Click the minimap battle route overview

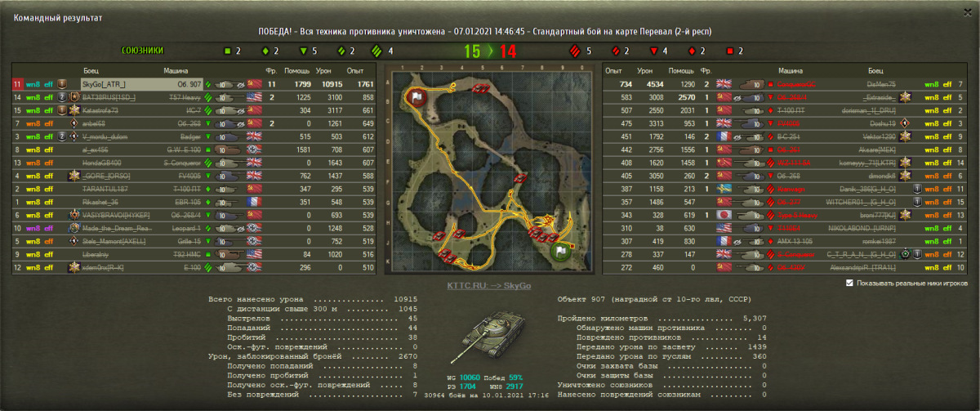[490, 170]
